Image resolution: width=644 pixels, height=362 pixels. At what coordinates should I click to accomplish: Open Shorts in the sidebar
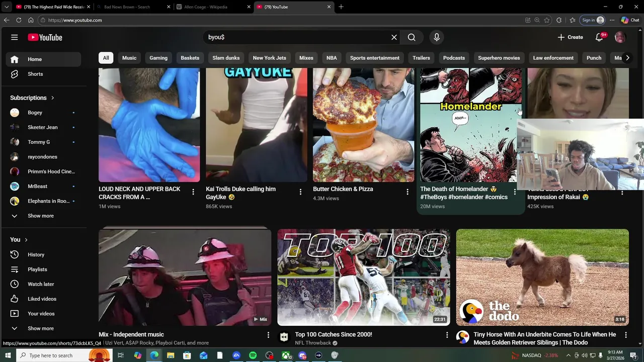(x=43, y=74)
